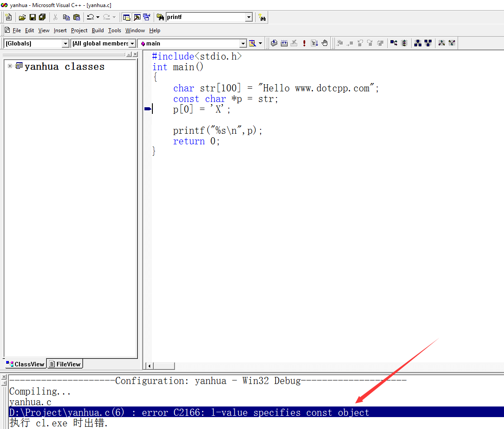Click the Compile icon in build toolbar

pyautogui.click(x=274, y=43)
